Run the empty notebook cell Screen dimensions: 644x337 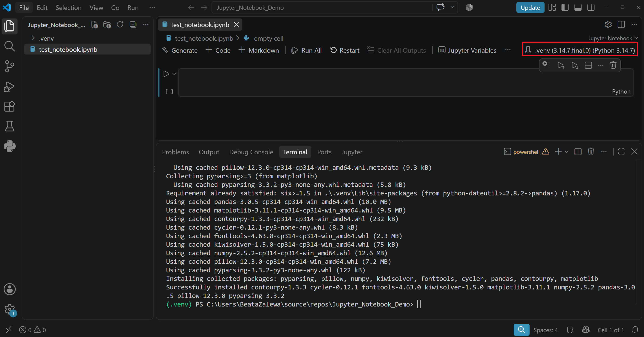point(166,74)
